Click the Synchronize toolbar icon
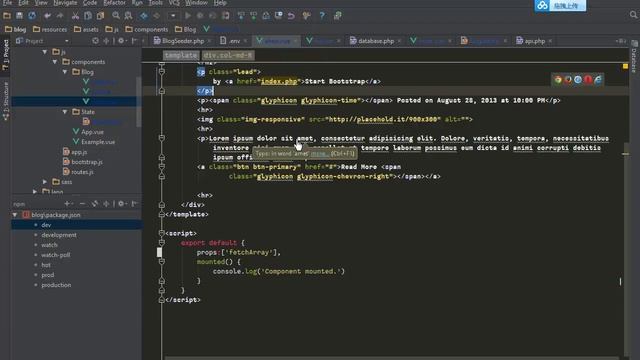Image resolution: width=640 pixels, height=360 pixels. click(x=32, y=16)
